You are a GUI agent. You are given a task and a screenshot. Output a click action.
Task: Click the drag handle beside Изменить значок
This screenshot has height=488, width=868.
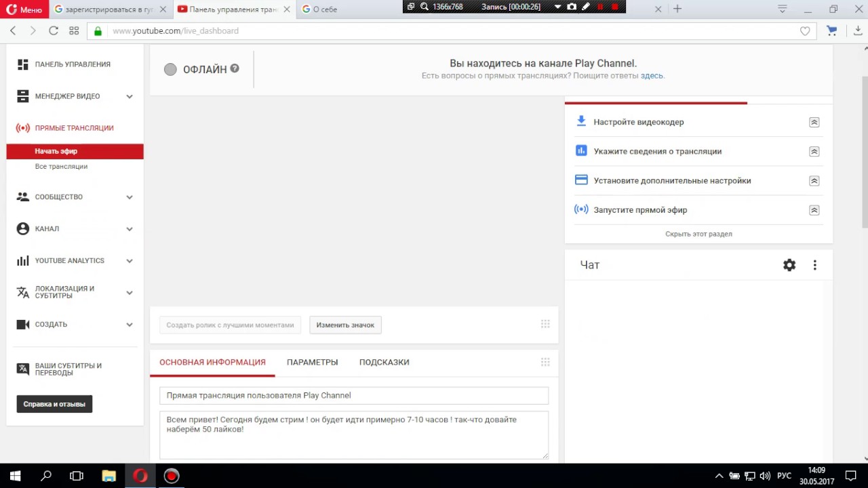pyautogui.click(x=545, y=324)
